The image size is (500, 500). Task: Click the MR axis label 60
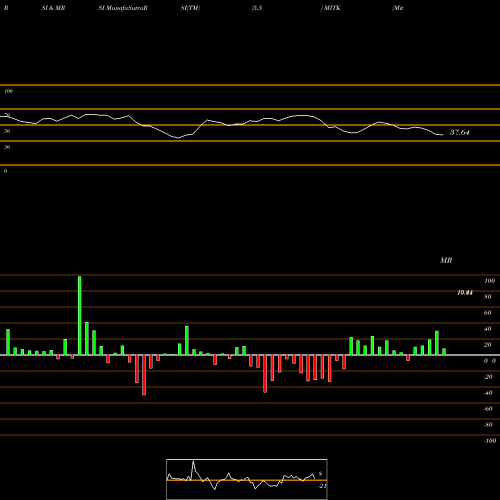point(488,313)
